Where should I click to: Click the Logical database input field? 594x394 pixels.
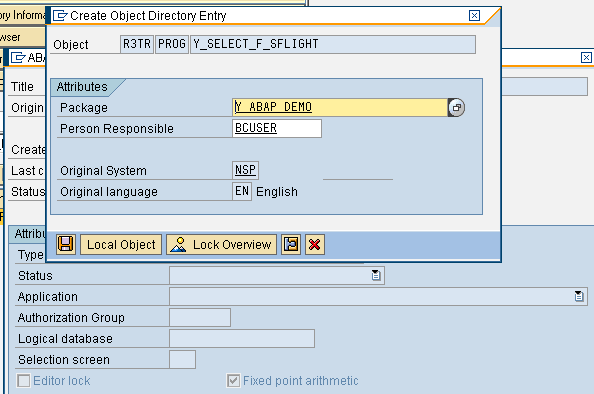pyautogui.click(x=242, y=338)
